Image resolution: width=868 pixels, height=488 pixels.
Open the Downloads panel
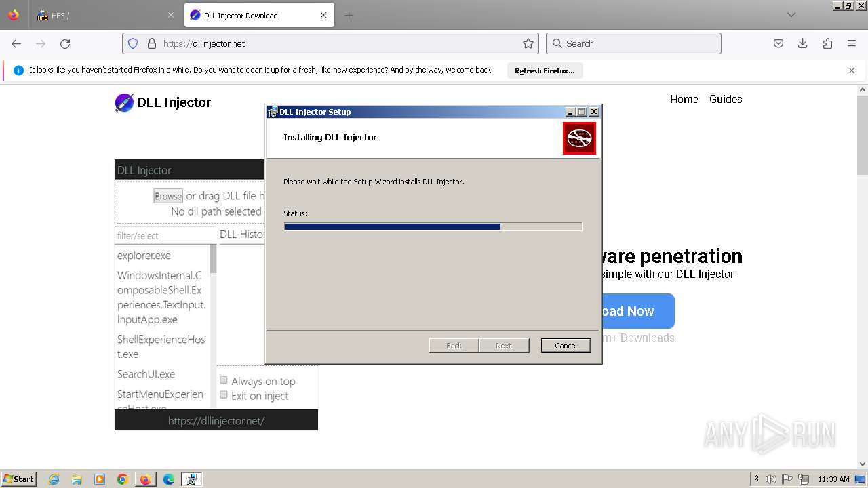click(803, 43)
